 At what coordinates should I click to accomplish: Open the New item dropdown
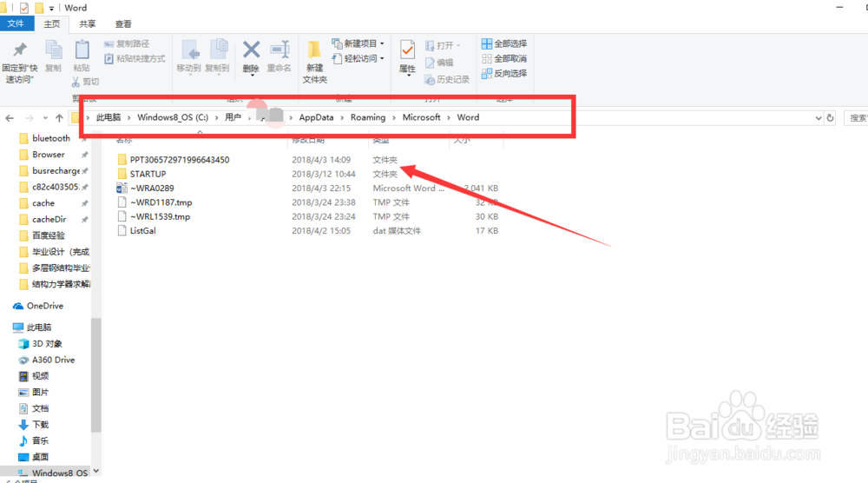pos(358,43)
